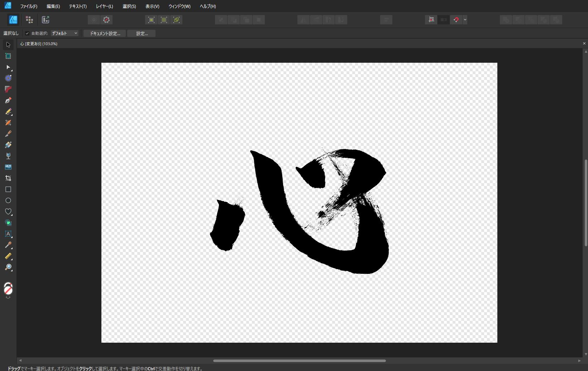
Task: Click the dense dotted selection grid icon
Action: (x=164, y=20)
